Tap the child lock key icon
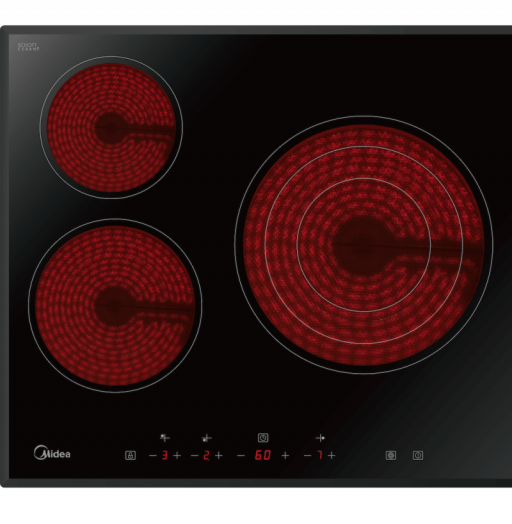Image resolution: width=512 pixels, height=524 pixels. pyautogui.click(x=130, y=455)
